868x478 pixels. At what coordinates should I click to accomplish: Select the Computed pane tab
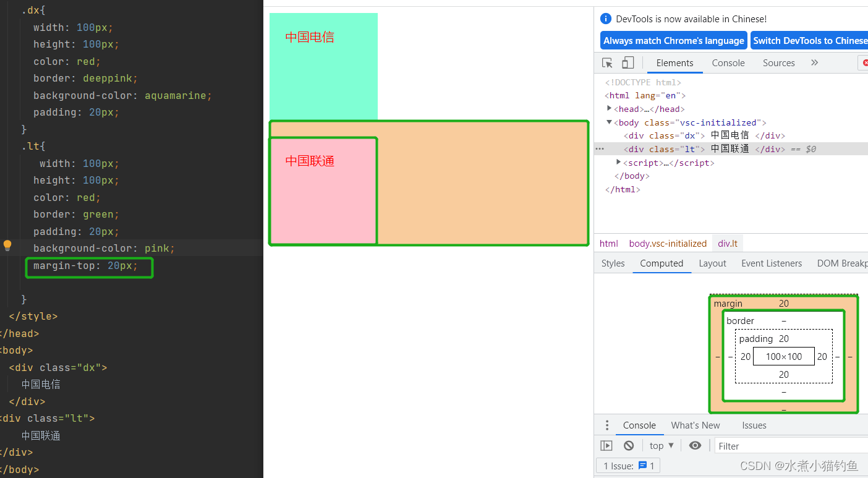click(662, 263)
